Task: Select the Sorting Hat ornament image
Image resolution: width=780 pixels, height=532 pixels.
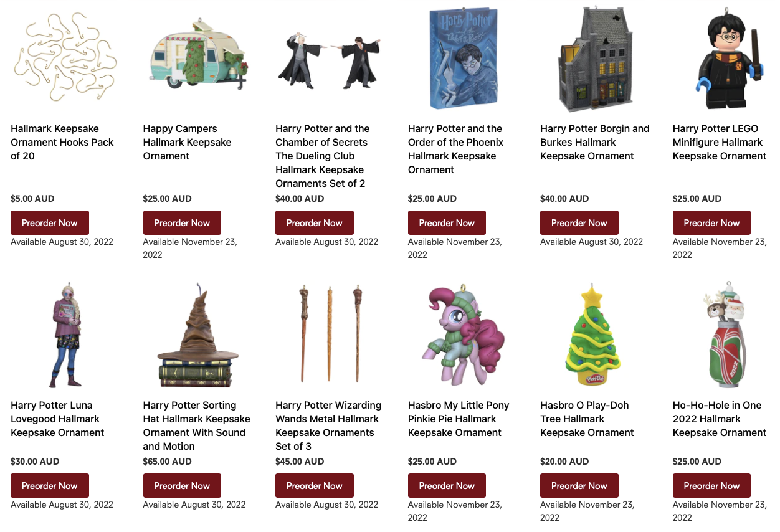Action: (198, 337)
